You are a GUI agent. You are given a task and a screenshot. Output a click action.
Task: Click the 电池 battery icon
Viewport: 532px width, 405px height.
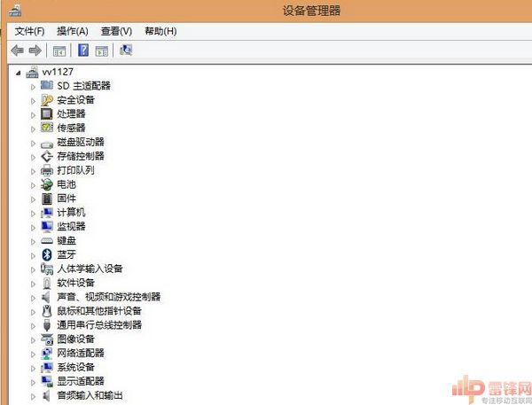click(47, 184)
